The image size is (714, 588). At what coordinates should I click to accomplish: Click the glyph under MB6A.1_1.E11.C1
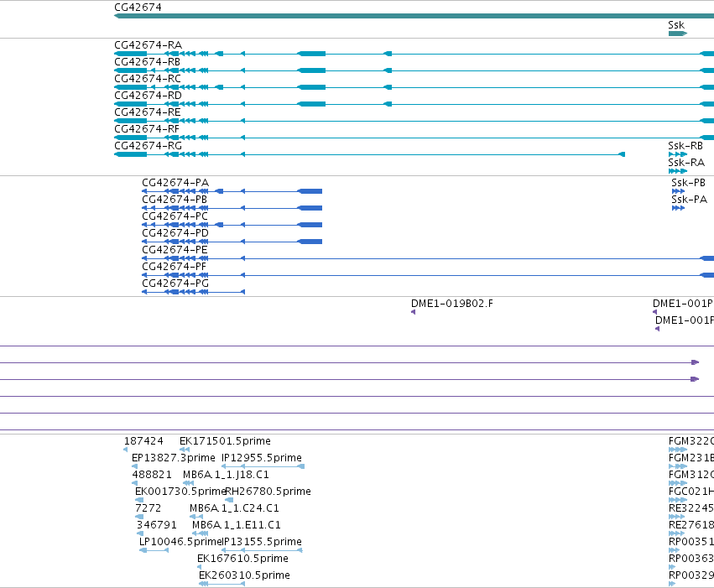(x=201, y=533)
